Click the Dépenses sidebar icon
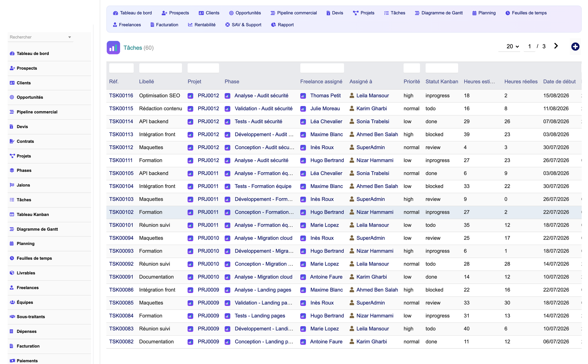The image size is (588, 364). (12, 331)
